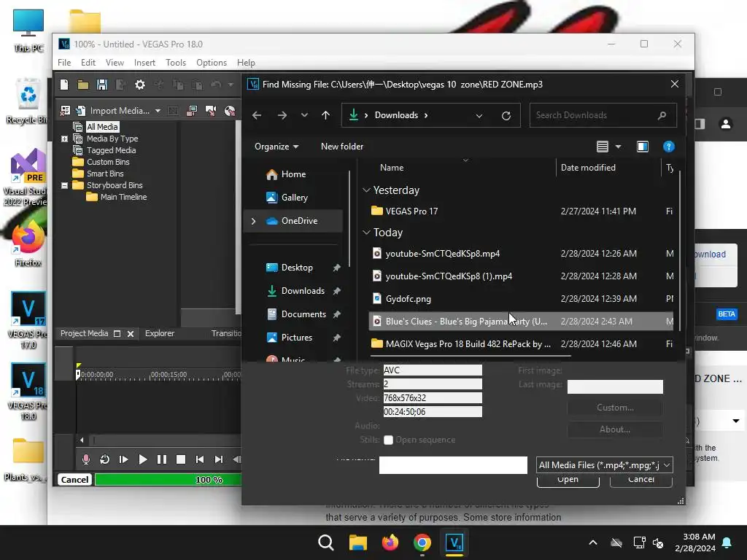
Task: Click the Open folder icon in VEGAS toolbar
Action: tap(83, 85)
